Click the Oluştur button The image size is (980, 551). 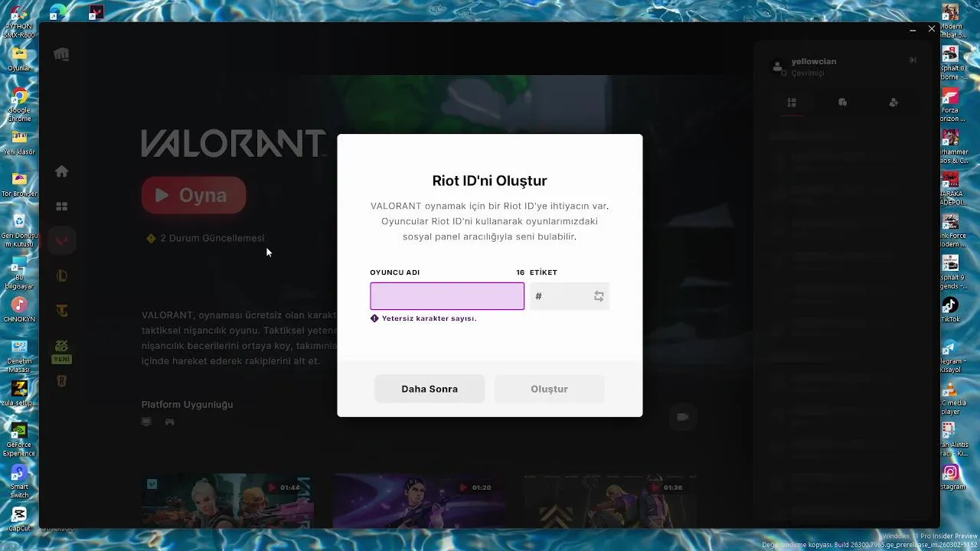click(x=549, y=389)
